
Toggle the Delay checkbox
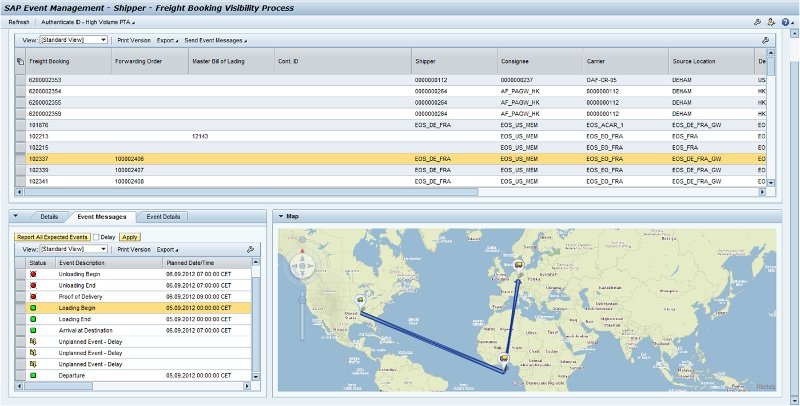[x=96, y=237]
